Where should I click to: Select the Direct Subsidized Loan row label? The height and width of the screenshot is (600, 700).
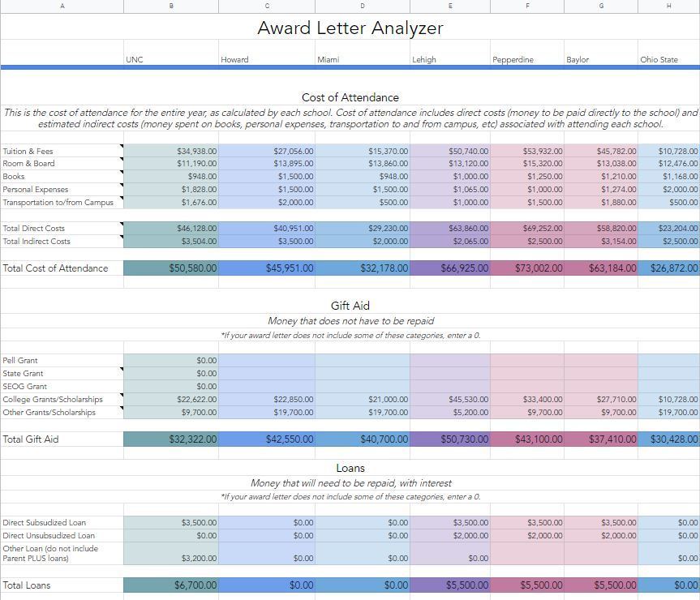point(62,523)
